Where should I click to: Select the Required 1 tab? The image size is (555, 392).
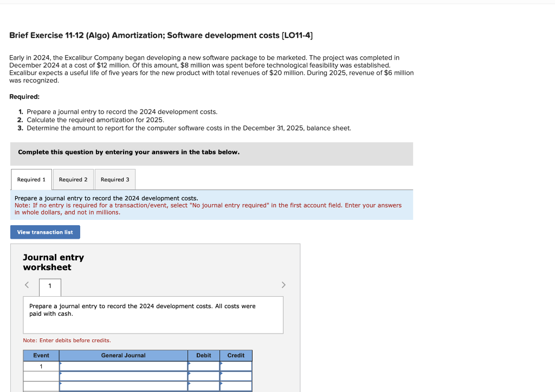[31, 179]
